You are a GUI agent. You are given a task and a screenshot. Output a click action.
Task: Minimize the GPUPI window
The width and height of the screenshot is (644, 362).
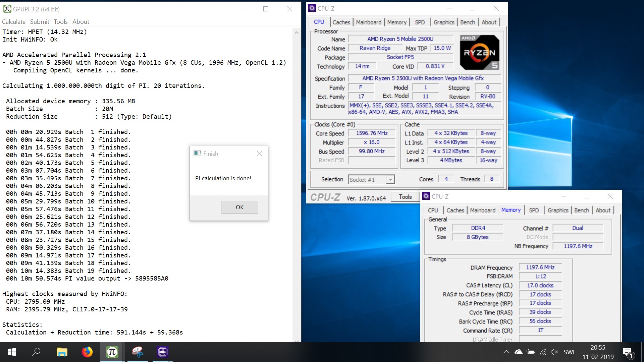pos(243,9)
